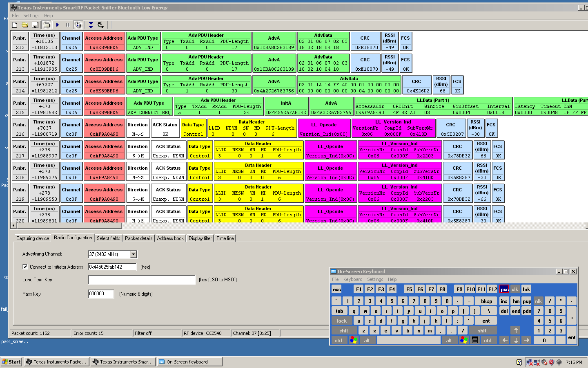Toggle the left shft key

pos(344,331)
